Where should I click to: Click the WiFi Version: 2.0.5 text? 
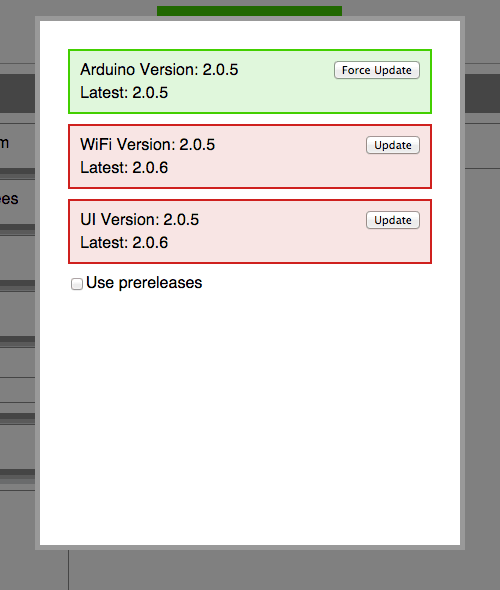pyautogui.click(x=147, y=144)
